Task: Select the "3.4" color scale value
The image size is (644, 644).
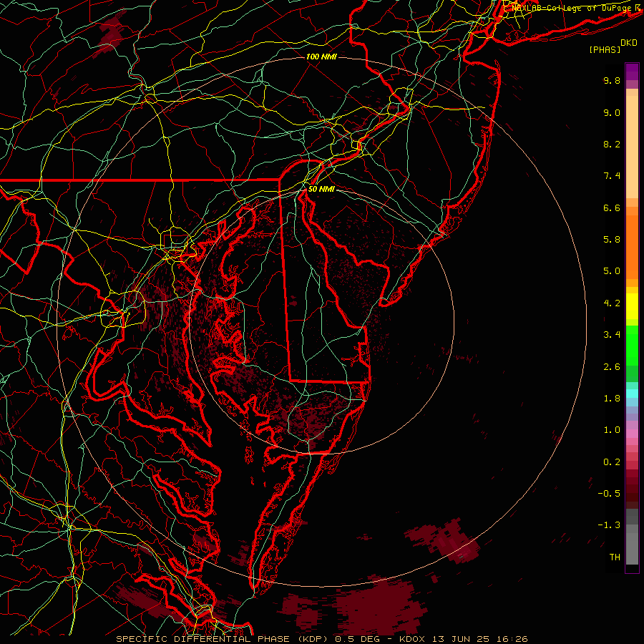Action: [x=612, y=335]
